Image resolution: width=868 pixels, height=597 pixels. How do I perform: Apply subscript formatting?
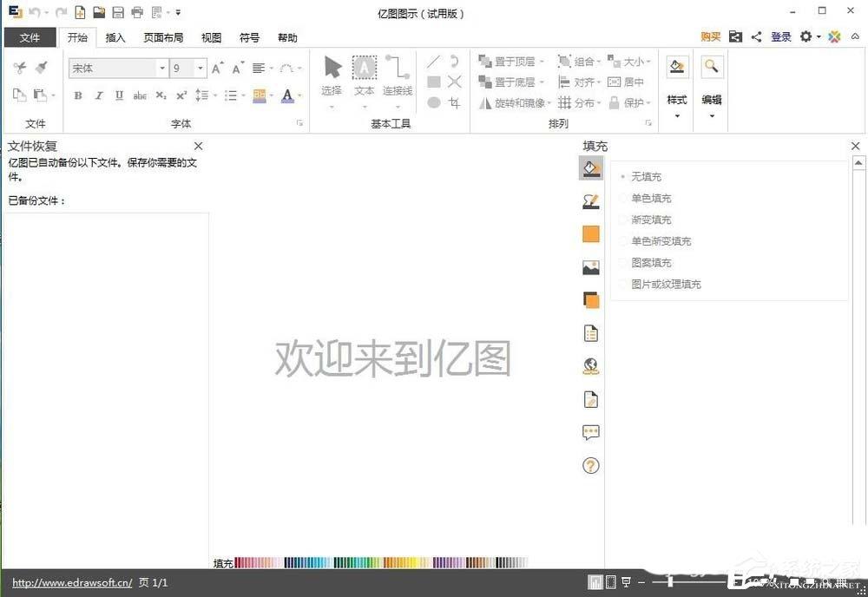pos(161,95)
